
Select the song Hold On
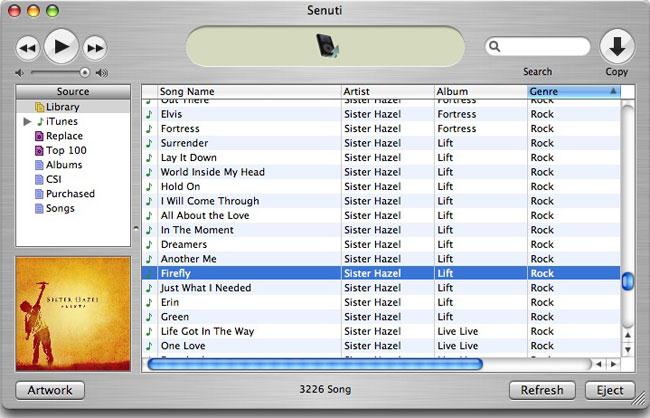click(180, 187)
